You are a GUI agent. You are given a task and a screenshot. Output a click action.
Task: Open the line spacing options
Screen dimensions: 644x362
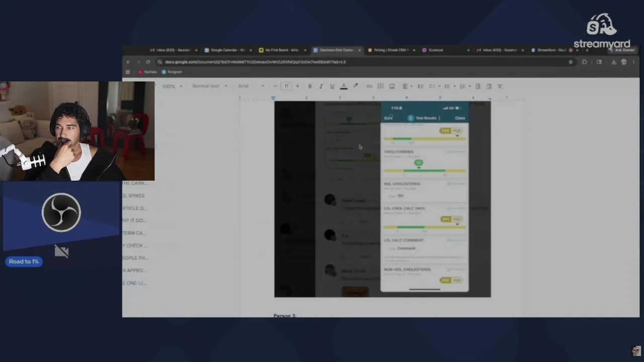pos(421,86)
